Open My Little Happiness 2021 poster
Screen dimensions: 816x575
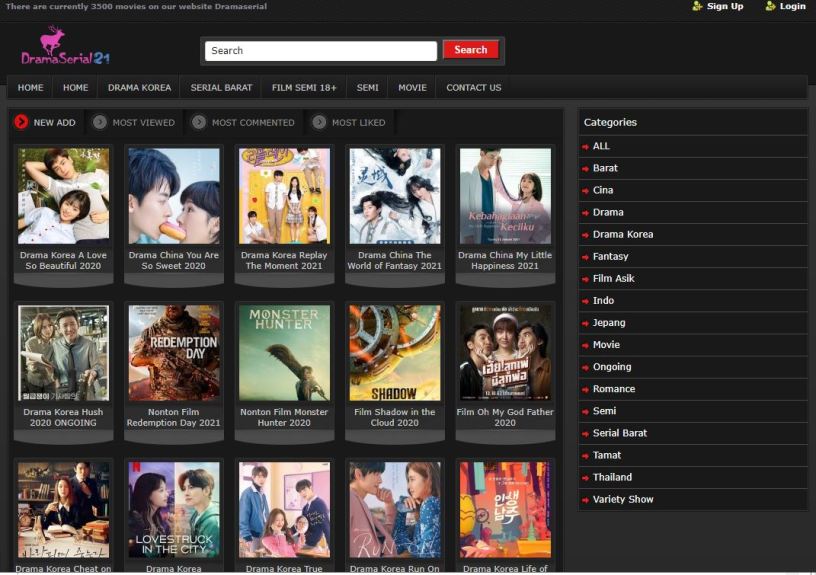505,196
